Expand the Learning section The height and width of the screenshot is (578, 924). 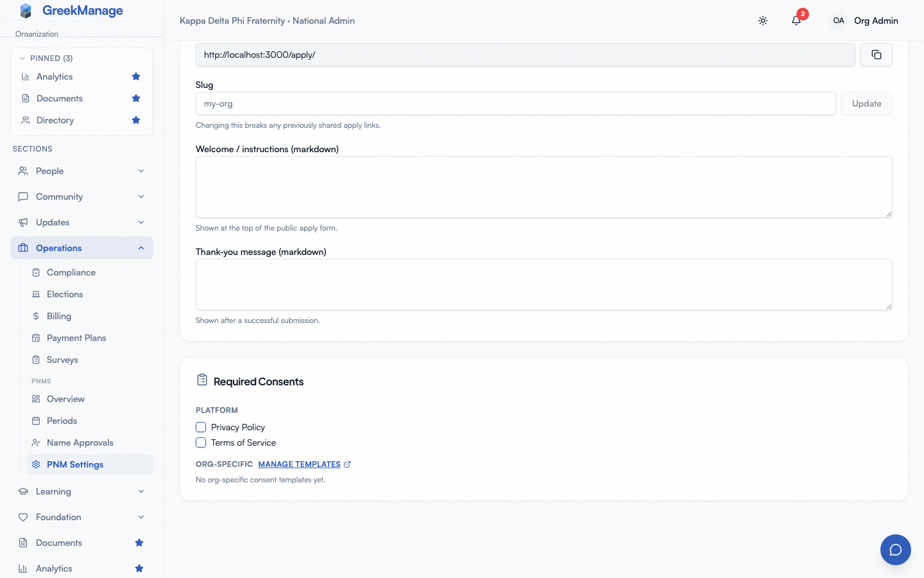[x=81, y=491]
